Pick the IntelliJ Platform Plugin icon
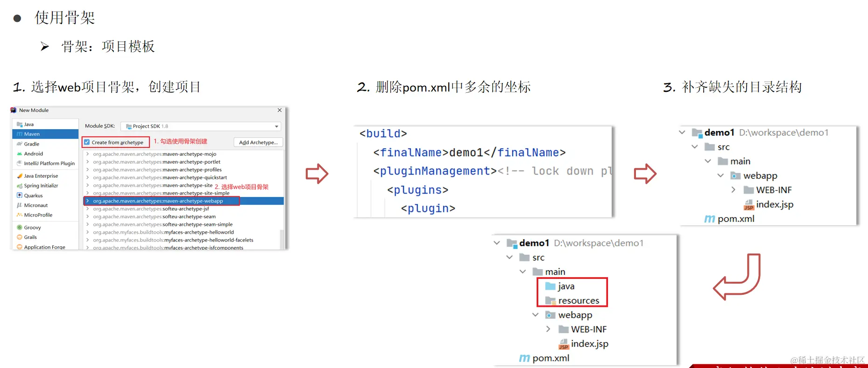868x368 pixels. click(x=20, y=164)
